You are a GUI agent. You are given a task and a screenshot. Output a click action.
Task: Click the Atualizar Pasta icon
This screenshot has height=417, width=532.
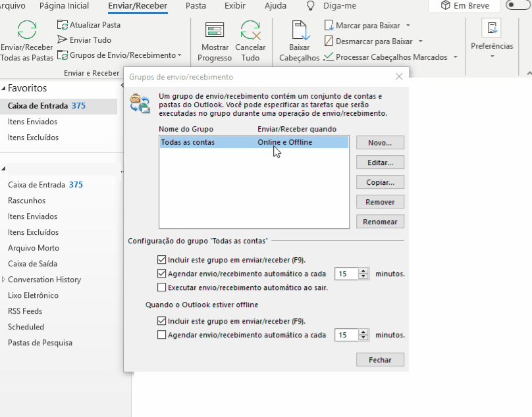[63, 25]
